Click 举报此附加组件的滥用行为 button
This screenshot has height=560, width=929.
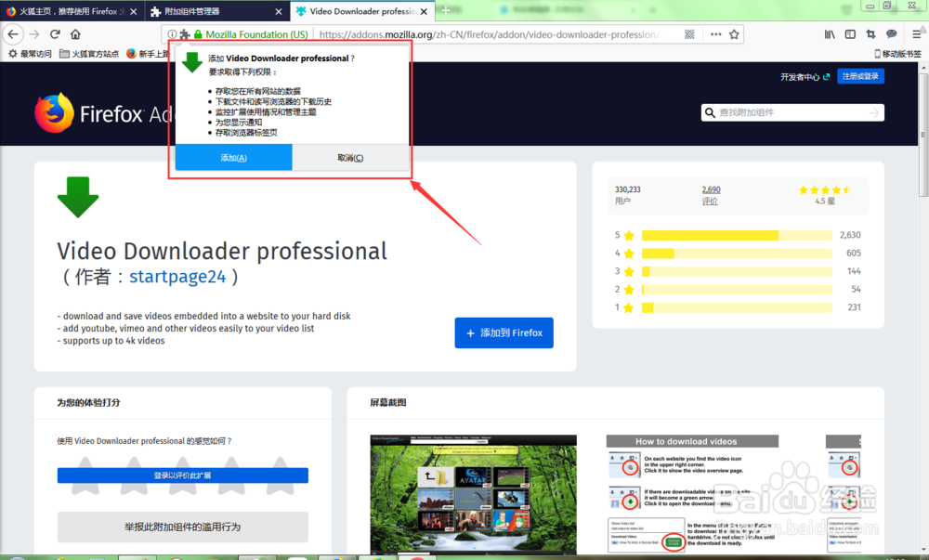[x=182, y=527]
